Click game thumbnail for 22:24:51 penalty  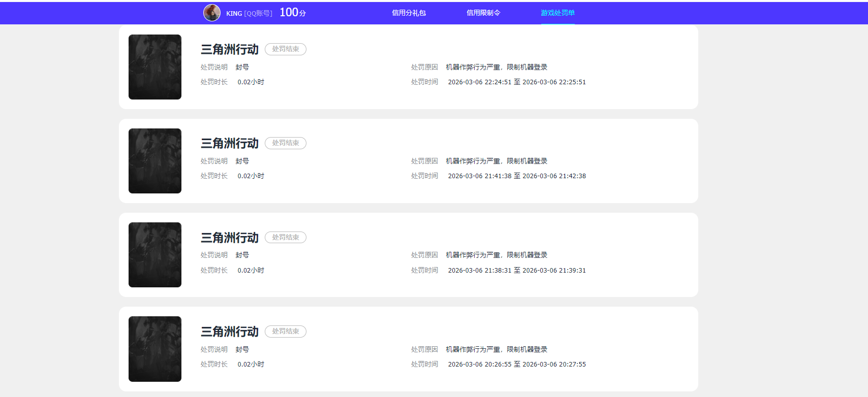point(155,67)
